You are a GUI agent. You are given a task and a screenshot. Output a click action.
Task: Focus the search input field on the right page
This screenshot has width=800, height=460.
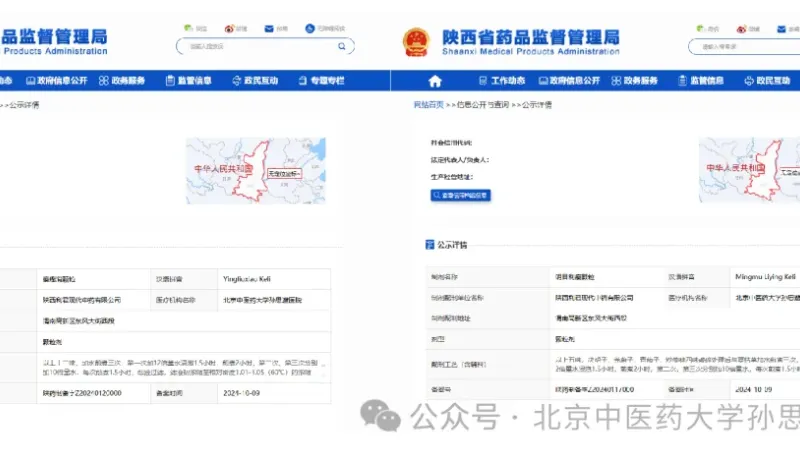pos(745,46)
